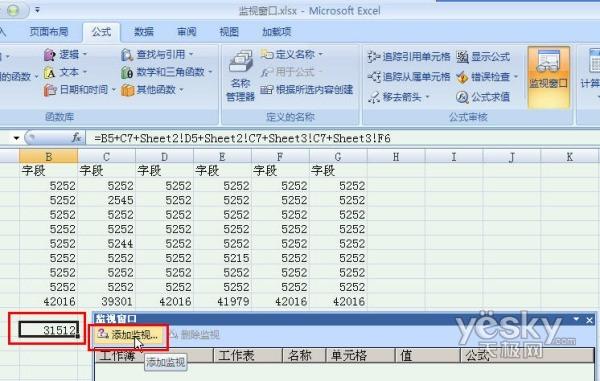The image size is (600, 381).
Task: Click the 追踪引用单元格 trace precedents icon
Action: [373, 57]
